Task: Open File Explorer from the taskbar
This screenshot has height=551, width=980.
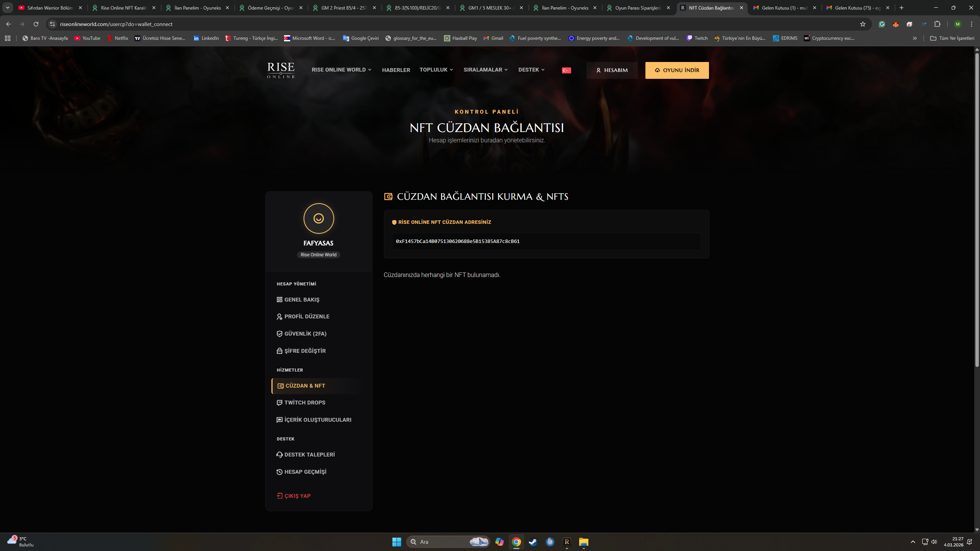Action: 583,542
